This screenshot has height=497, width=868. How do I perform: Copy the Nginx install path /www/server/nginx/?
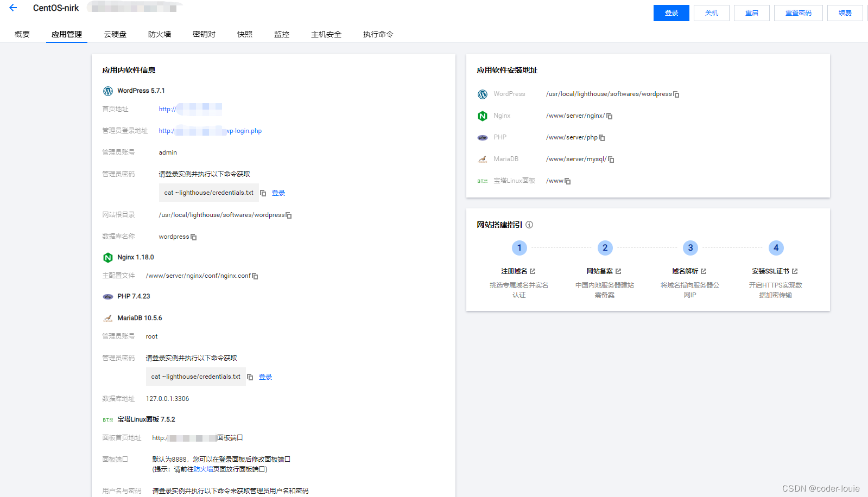(x=610, y=116)
